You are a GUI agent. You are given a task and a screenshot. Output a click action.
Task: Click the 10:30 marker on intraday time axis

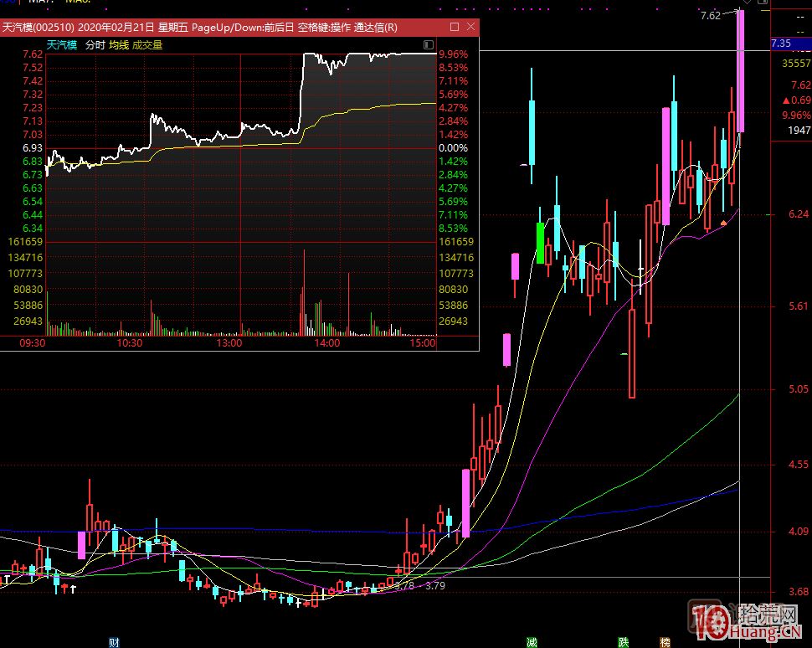pyautogui.click(x=129, y=342)
